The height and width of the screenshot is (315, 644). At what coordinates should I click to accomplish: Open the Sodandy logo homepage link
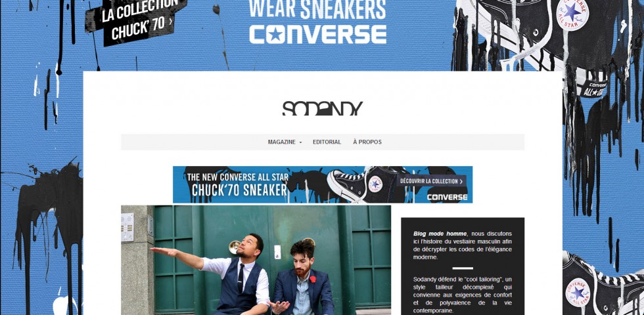pos(323,108)
